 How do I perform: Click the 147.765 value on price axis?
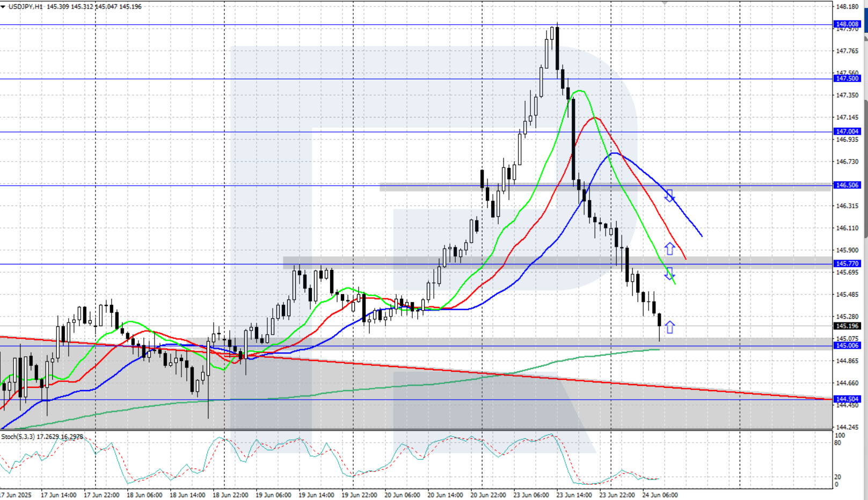click(x=848, y=51)
